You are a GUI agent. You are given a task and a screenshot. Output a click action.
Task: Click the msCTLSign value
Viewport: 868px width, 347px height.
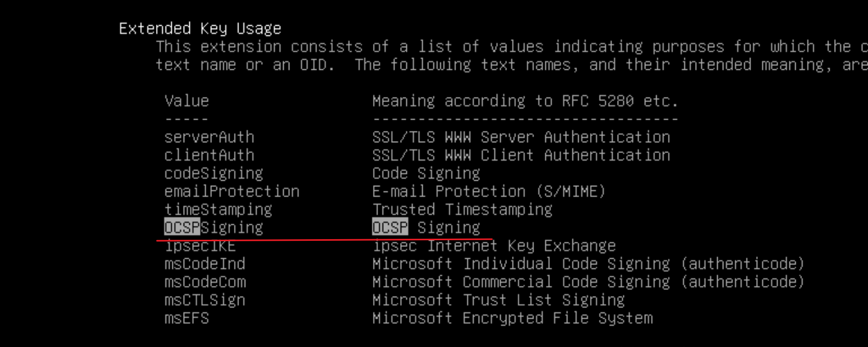click(205, 300)
